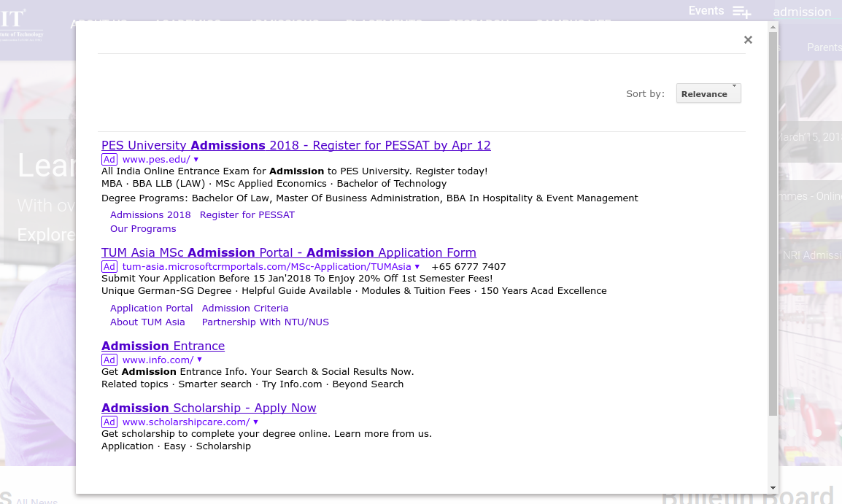Click the Ad badge on TUM Asia result

(x=109, y=266)
